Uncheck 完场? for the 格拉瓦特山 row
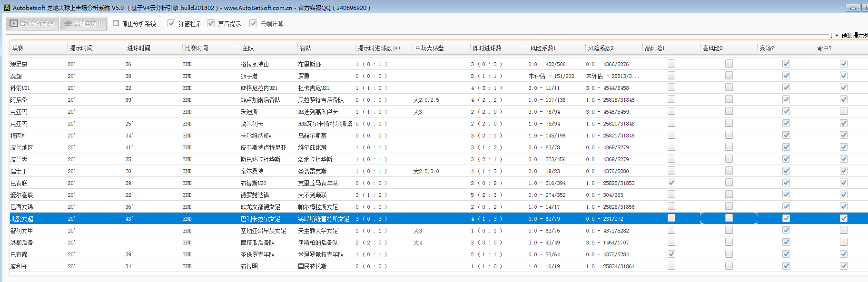 786,64
